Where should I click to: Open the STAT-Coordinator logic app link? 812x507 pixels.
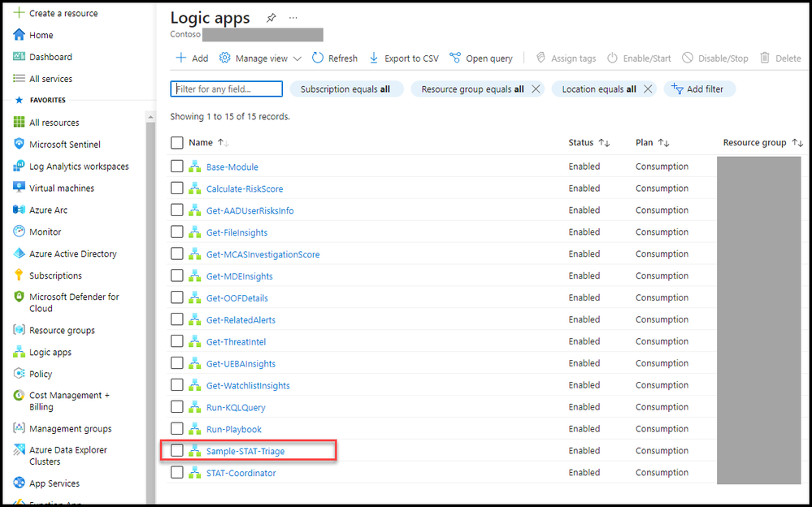[x=241, y=473]
